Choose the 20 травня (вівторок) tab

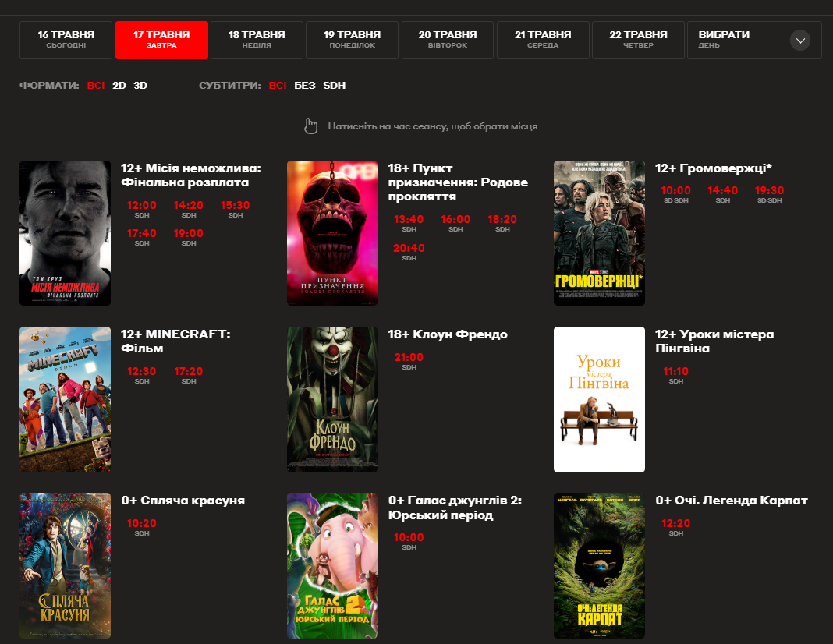448,40
